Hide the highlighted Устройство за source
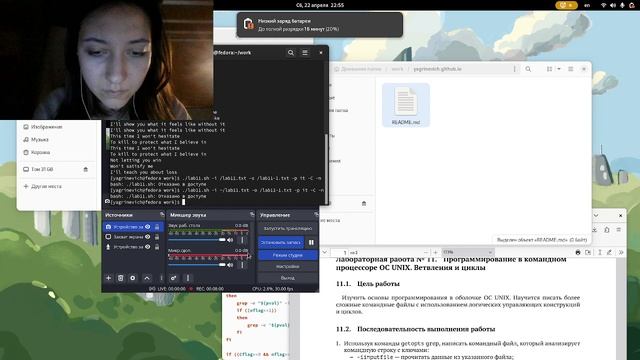This screenshot has width=640, height=360. (x=148, y=227)
